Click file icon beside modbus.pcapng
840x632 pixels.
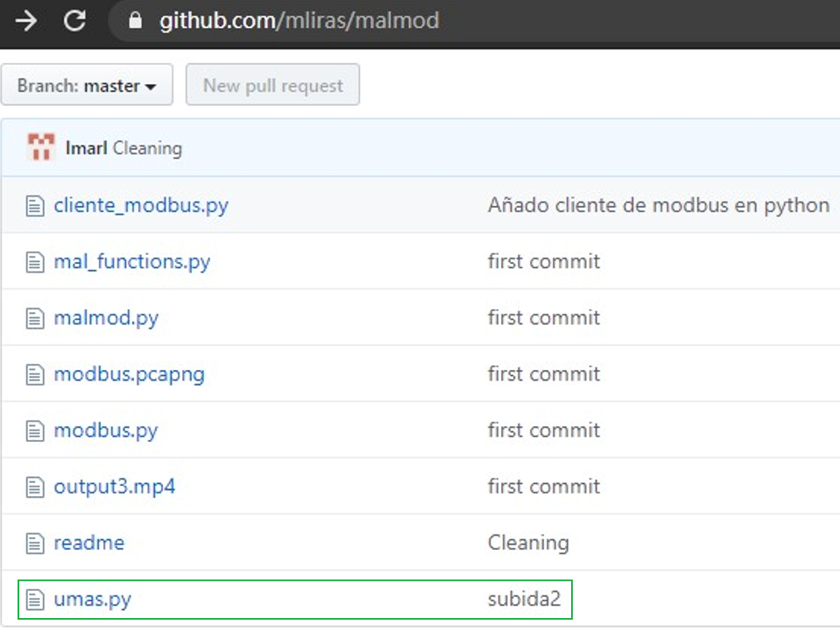tap(35, 374)
